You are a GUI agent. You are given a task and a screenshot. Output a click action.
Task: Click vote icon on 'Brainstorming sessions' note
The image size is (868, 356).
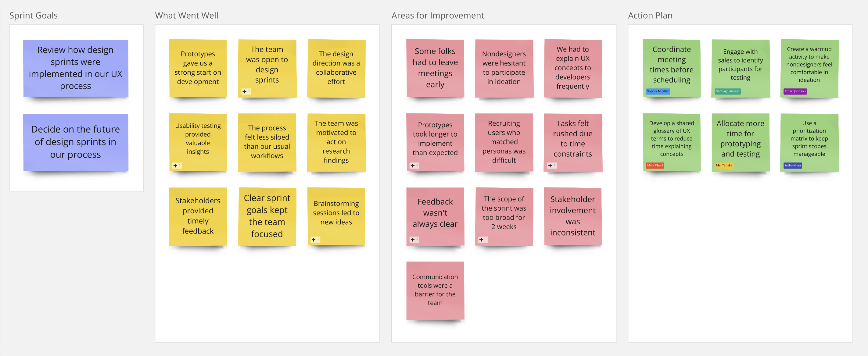point(315,240)
